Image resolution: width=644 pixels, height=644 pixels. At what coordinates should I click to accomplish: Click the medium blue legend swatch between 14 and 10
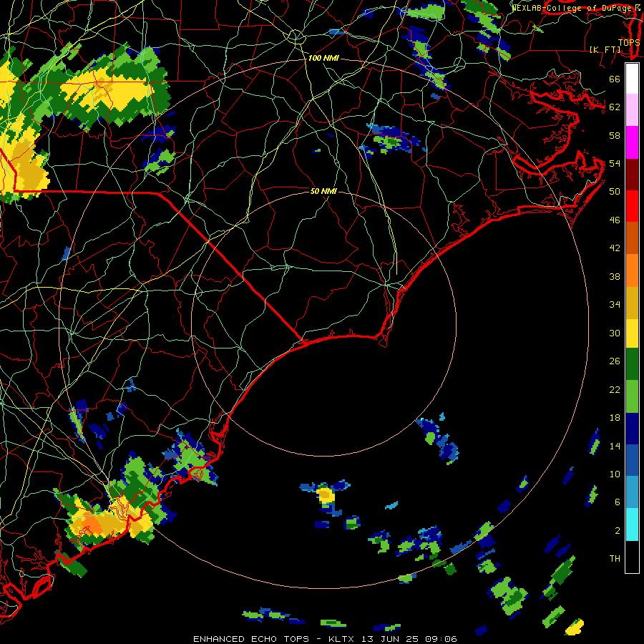pos(632,460)
